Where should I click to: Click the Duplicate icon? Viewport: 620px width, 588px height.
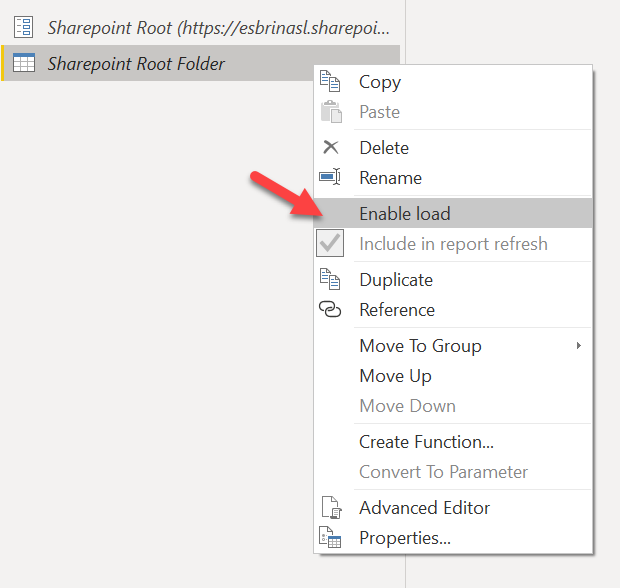click(331, 280)
